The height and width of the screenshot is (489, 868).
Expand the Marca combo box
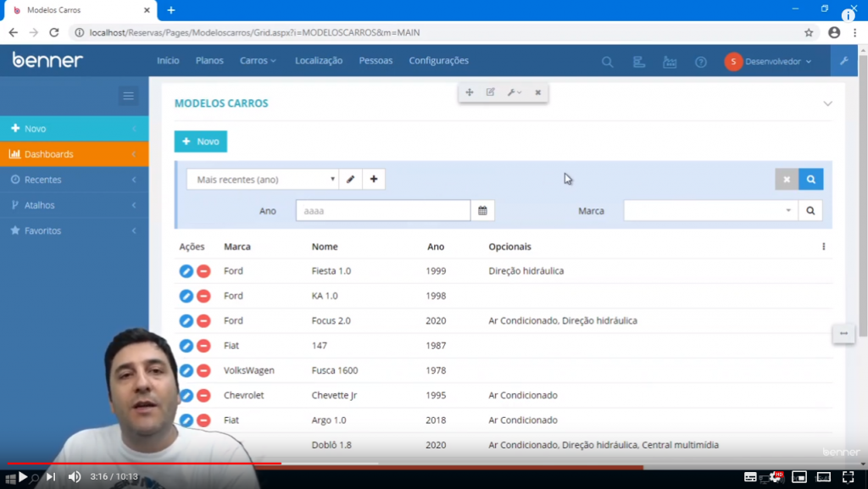pos(787,211)
